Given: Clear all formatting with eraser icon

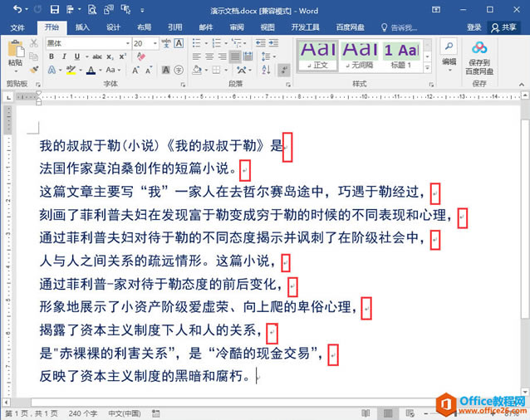Looking at the screenshot, I should click(141, 56).
